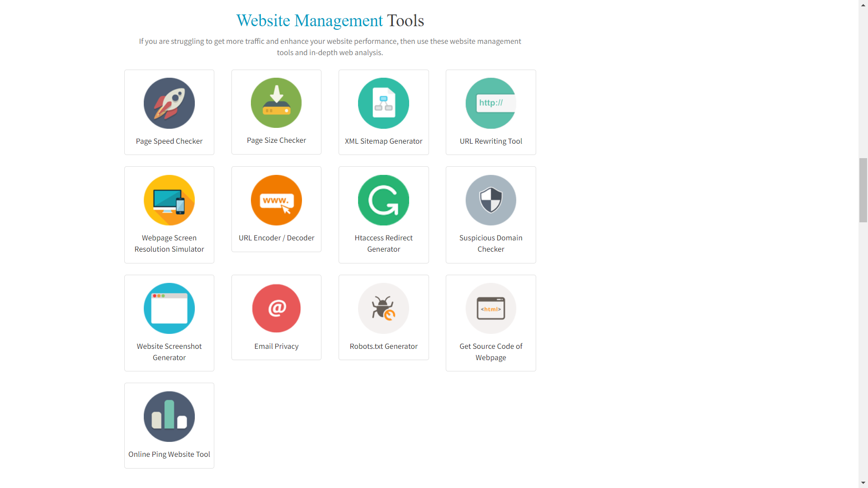Click the vertical scrollbar thumb
The height and width of the screenshot is (488, 868).
click(x=863, y=190)
